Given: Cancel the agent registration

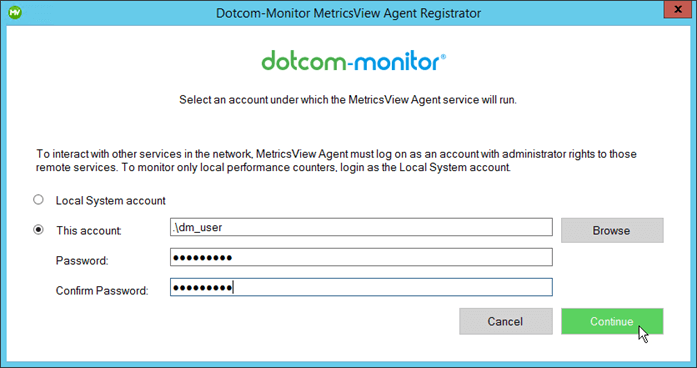Looking at the screenshot, I should pos(505,321).
